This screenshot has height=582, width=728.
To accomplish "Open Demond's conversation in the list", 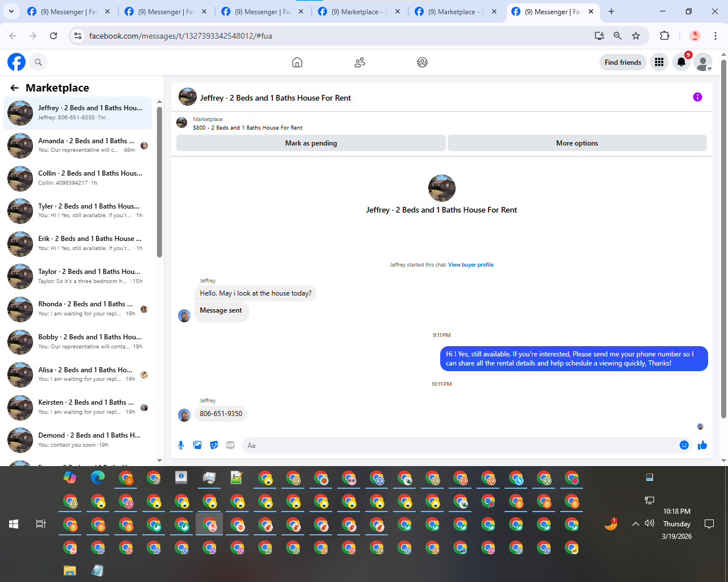I will tap(78, 440).
